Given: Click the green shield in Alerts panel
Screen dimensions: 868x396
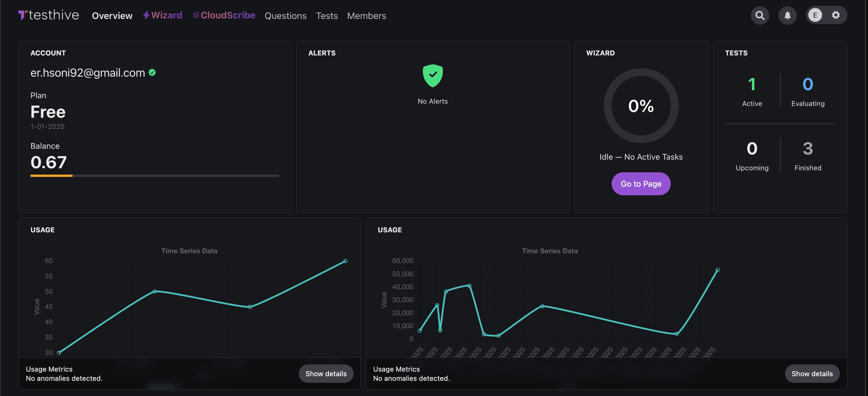Looking at the screenshot, I should (433, 75).
